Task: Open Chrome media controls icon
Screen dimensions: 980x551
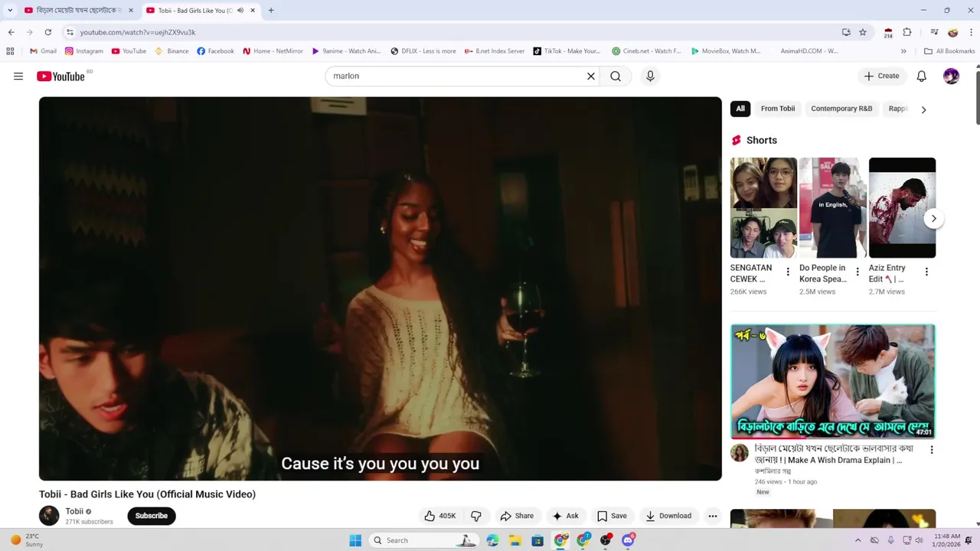Action: (x=934, y=32)
